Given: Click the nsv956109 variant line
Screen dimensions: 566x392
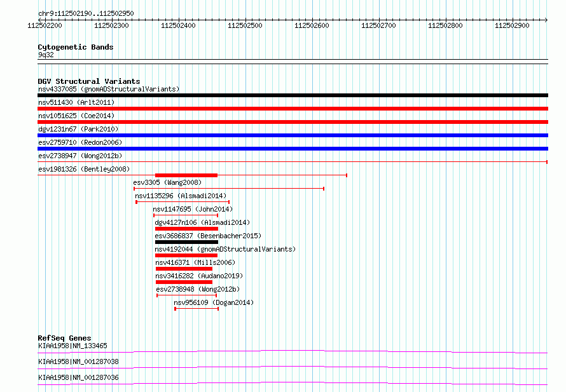Looking at the screenshot, I should [197, 309].
